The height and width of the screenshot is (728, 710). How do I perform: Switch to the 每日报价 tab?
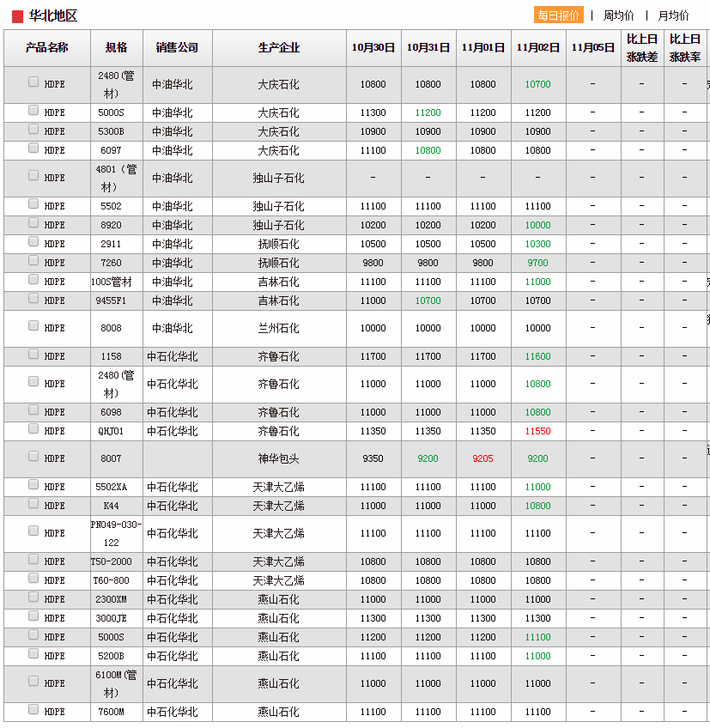pos(558,15)
